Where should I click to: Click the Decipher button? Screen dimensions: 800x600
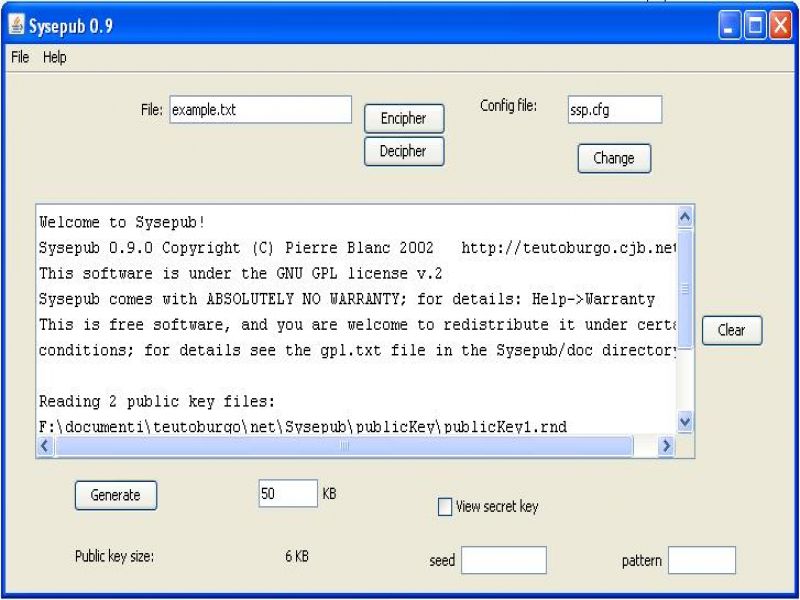pos(404,151)
